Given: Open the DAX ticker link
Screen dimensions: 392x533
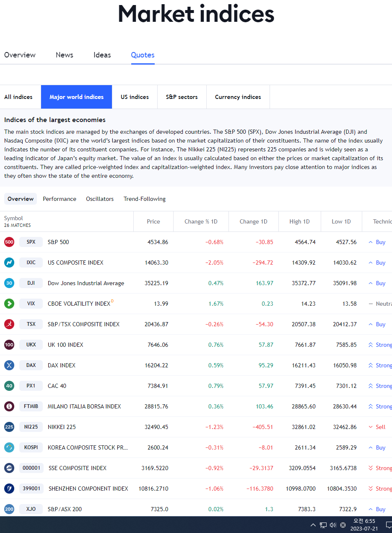Looking at the screenshot, I should click(x=31, y=365).
